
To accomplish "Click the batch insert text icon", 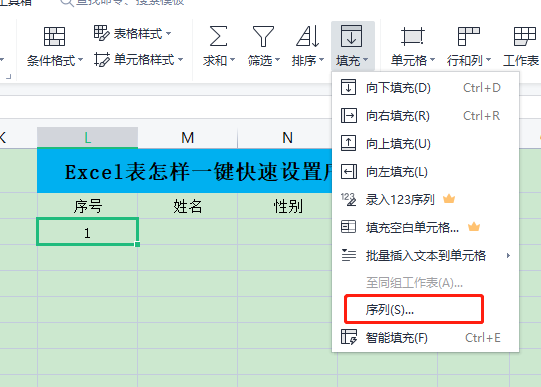I will coord(348,255).
